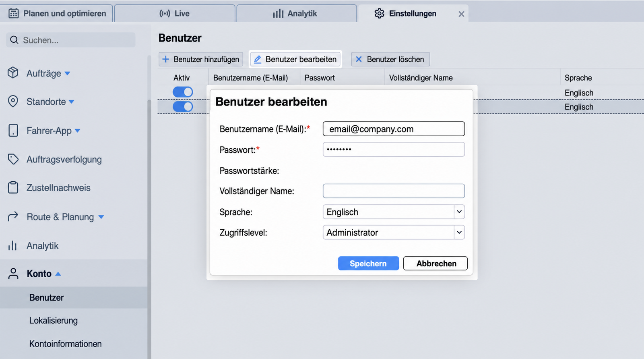Toggle Aktiv switch in first user row
The width and height of the screenshot is (644, 359).
[x=183, y=92]
